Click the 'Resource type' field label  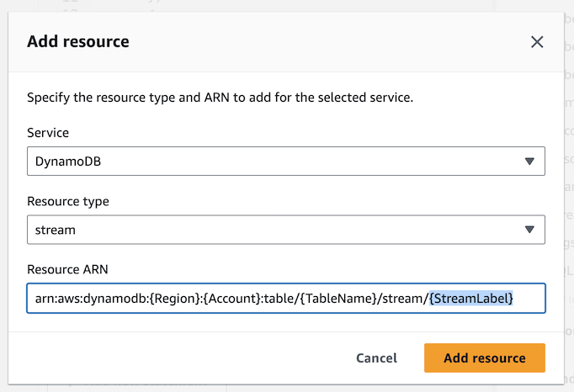[x=68, y=201]
